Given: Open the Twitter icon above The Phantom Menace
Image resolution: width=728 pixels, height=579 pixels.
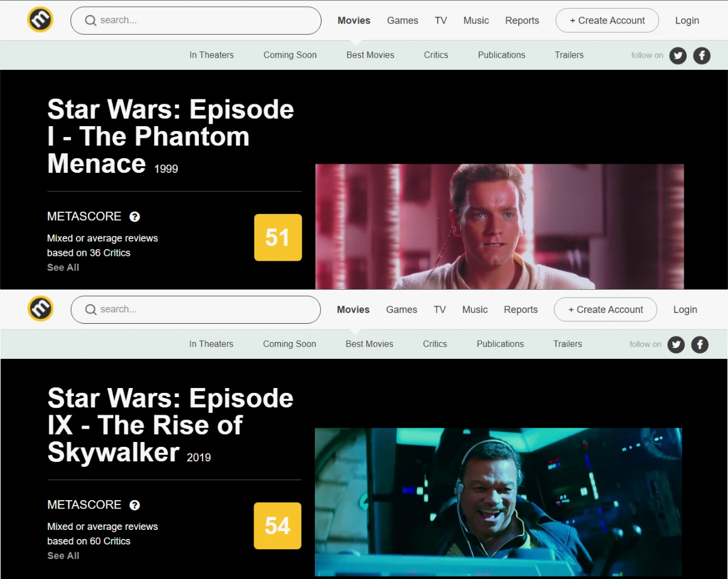Looking at the screenshot, I should (x=678, y=56).
